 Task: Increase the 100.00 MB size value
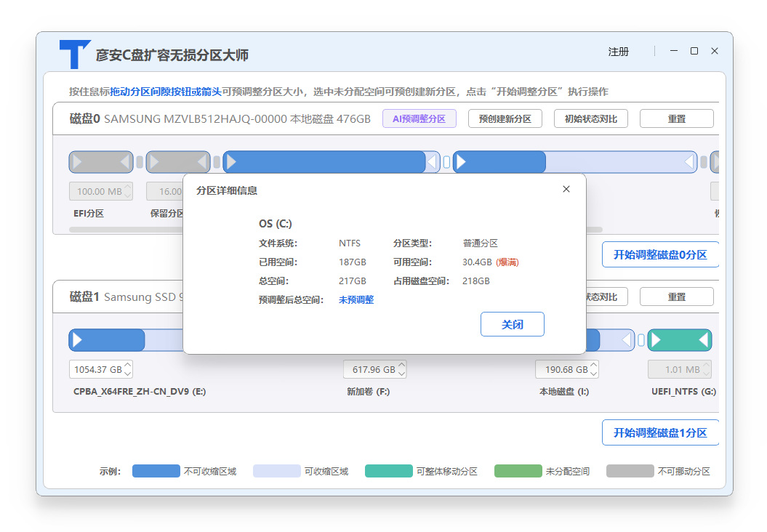128,188
